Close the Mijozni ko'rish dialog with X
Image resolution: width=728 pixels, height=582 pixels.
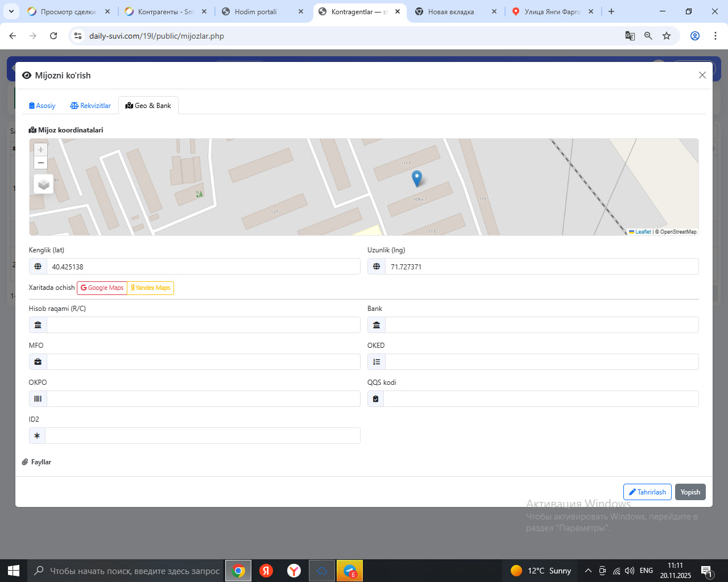click(x=702, y=75)
